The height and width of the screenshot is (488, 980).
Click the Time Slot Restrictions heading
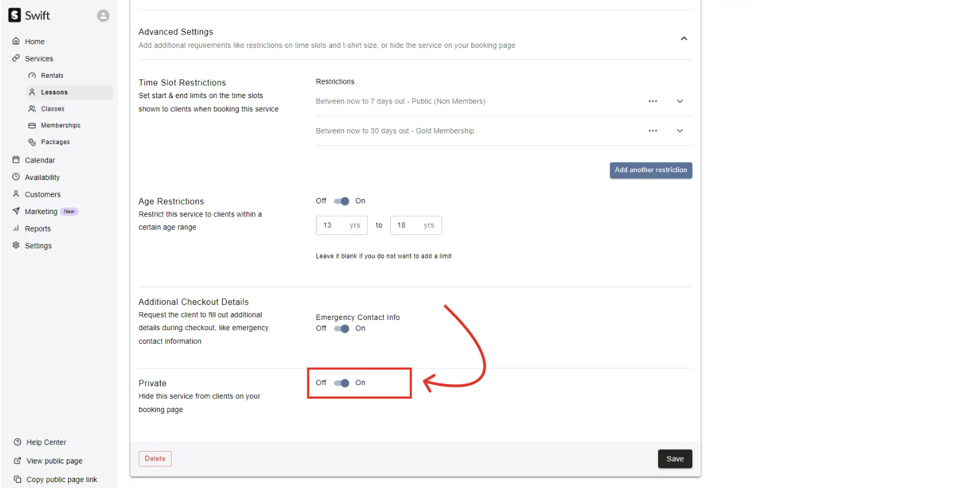coord(182,83)
